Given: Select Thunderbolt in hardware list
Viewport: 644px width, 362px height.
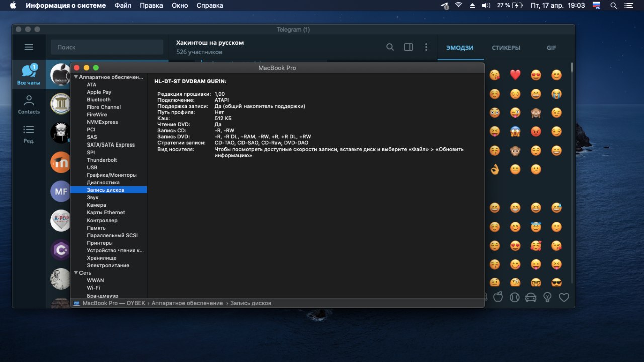Looking at the screenshot, I should click(x=102, y=160).
